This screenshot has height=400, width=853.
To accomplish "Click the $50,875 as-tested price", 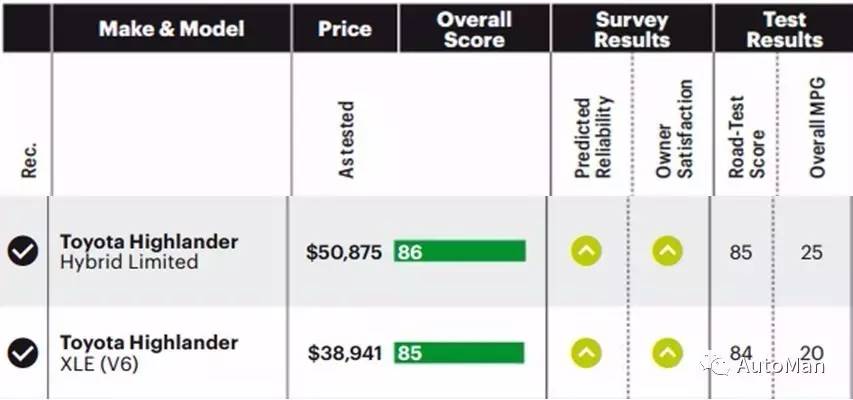I will point(344,252).
